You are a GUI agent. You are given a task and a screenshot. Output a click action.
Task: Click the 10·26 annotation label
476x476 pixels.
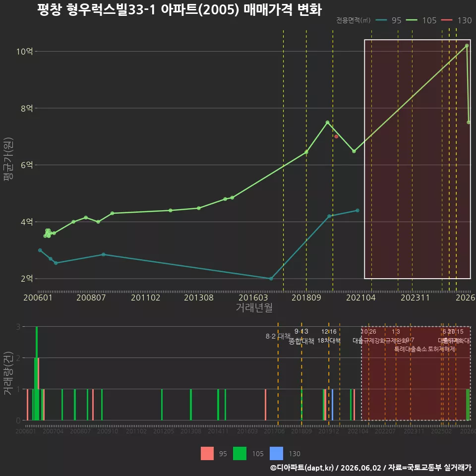368,332
